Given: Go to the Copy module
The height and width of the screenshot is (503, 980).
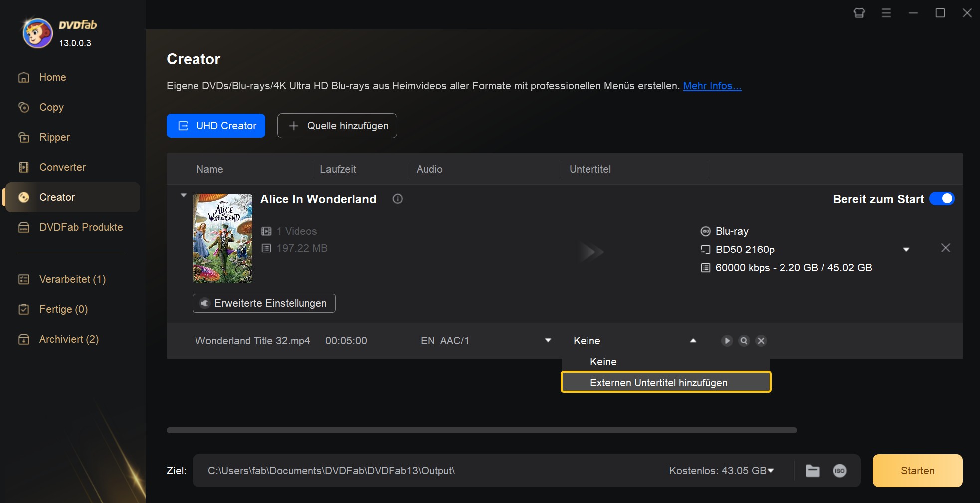Looking at the screenshot, I should pos(51,107).
